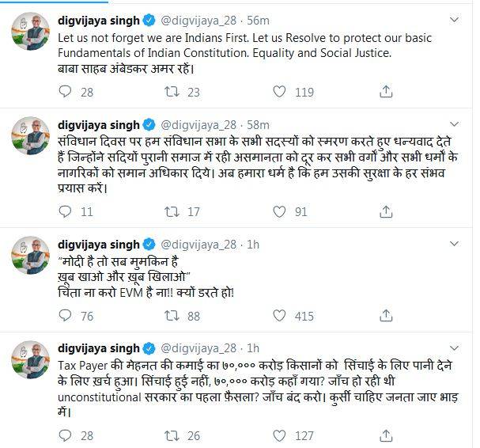
Task: Open the 56m timestamp of first tweet
Action: coord(262,19)
